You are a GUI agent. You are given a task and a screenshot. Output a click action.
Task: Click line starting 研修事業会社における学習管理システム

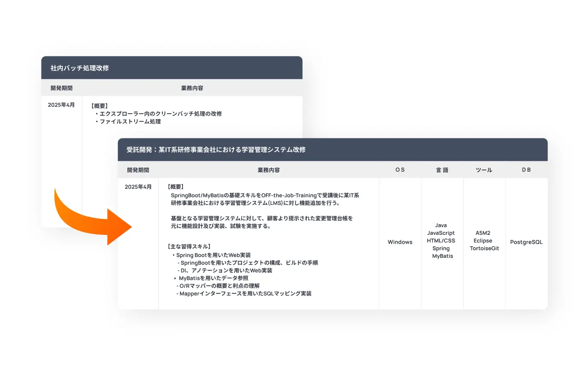[256, 203]
